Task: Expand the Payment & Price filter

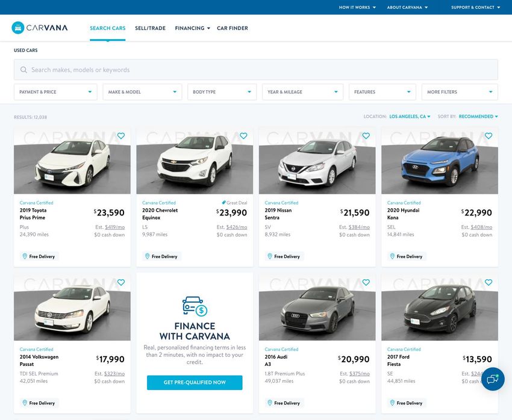Action: click(x=55, y=92)
